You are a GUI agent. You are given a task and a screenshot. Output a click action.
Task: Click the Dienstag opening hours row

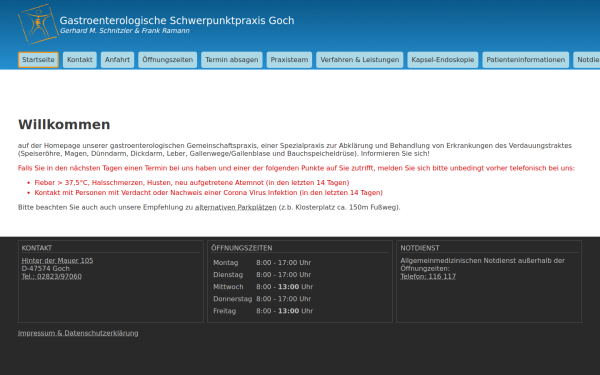262,275
